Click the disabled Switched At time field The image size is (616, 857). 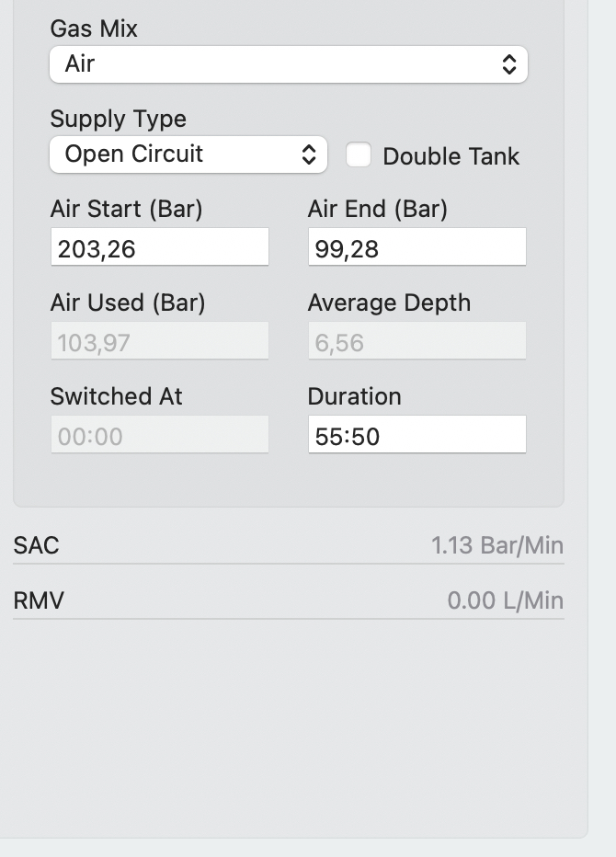[x=160, y=435]
